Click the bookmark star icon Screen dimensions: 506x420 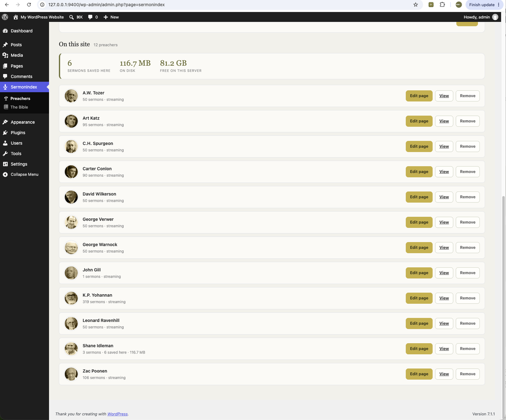[415, 5]
